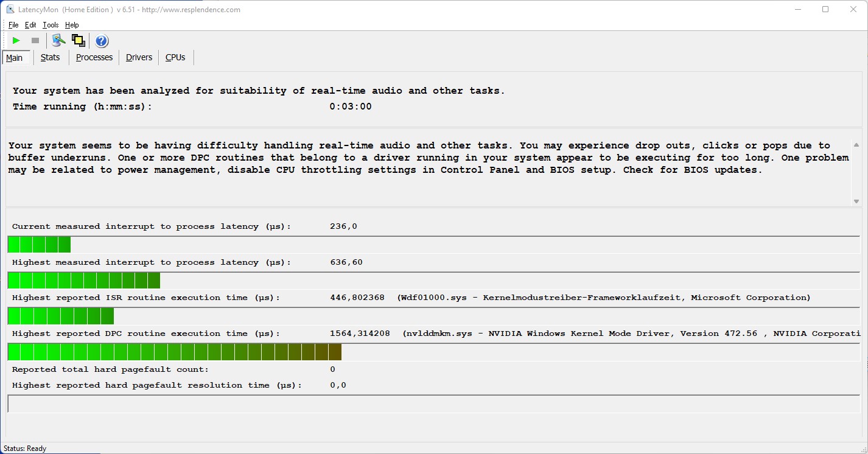Click the highest interrupt latency progress bar
The image size is (868, 454).
[433, 281]
